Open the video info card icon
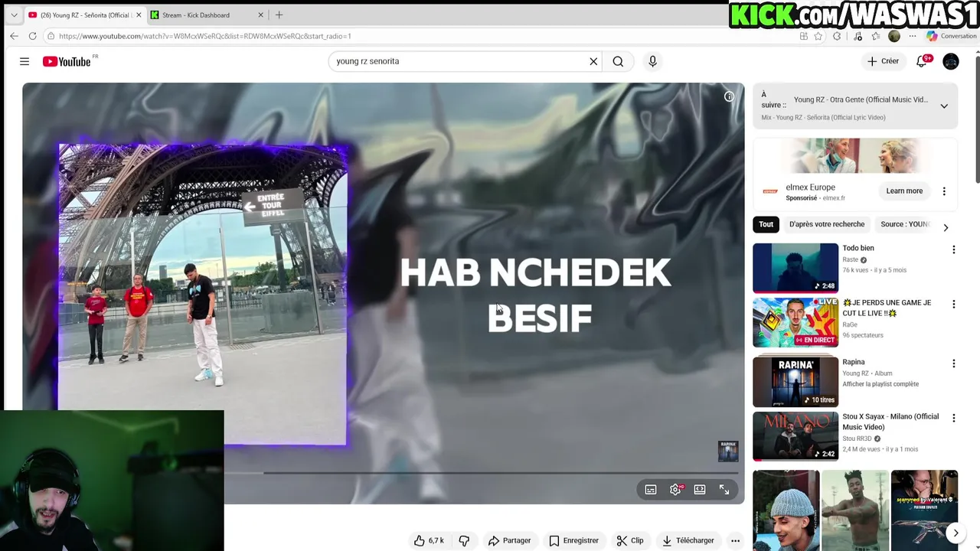This screenshot has height=551, width=980. 729,96
